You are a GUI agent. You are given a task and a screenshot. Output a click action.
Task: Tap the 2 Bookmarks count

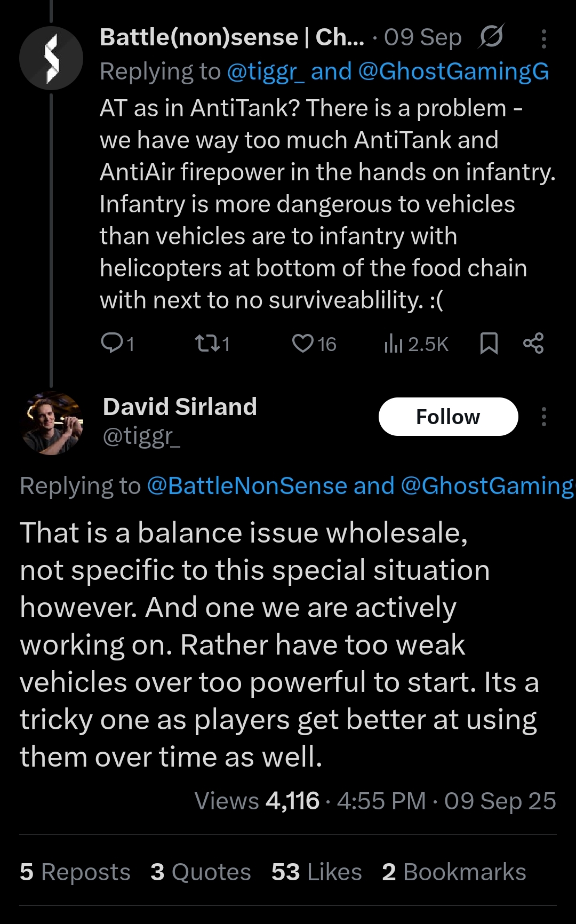coord(454,872)
